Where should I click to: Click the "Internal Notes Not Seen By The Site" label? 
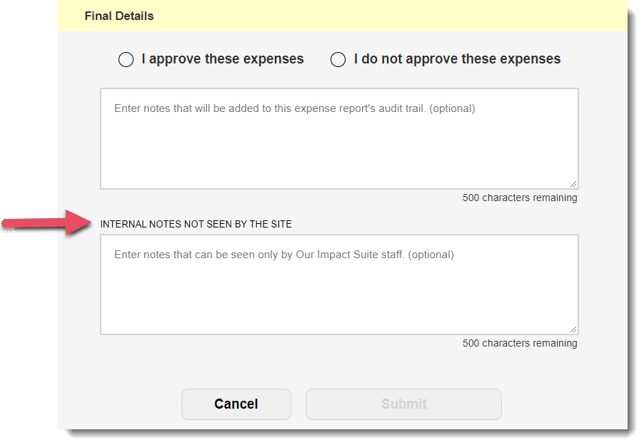coord(196,223)
